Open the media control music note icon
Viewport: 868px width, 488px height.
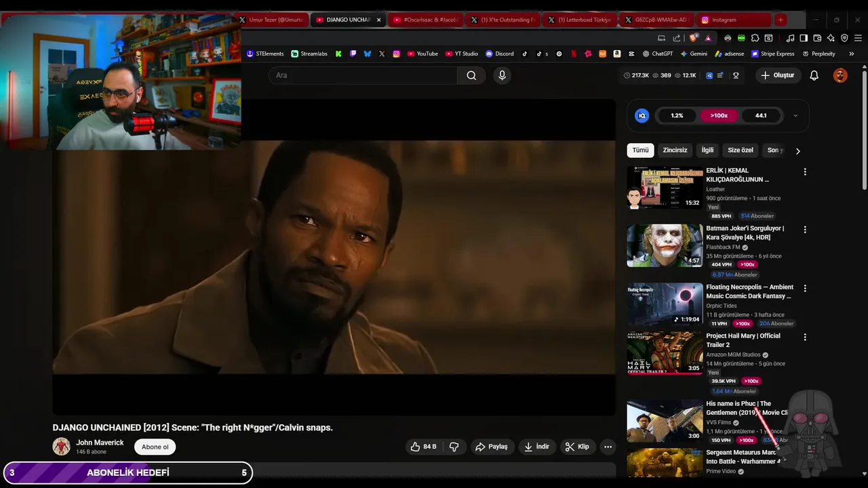coord(790,38)
